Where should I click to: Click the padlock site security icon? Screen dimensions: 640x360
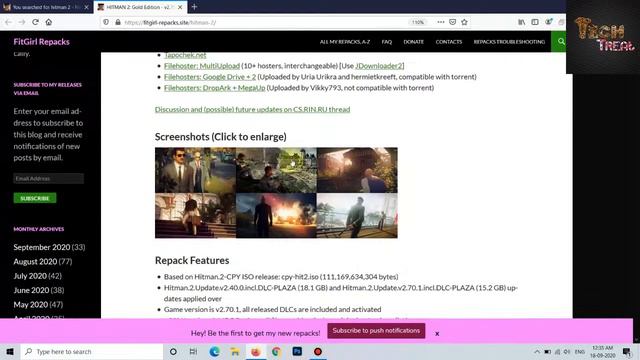(118, 22)
